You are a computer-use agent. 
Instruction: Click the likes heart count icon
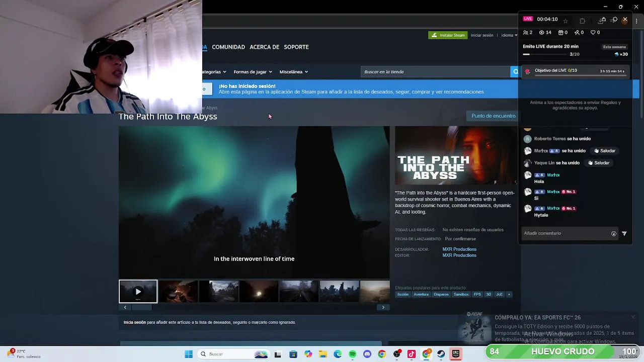(x=593, y=32)
